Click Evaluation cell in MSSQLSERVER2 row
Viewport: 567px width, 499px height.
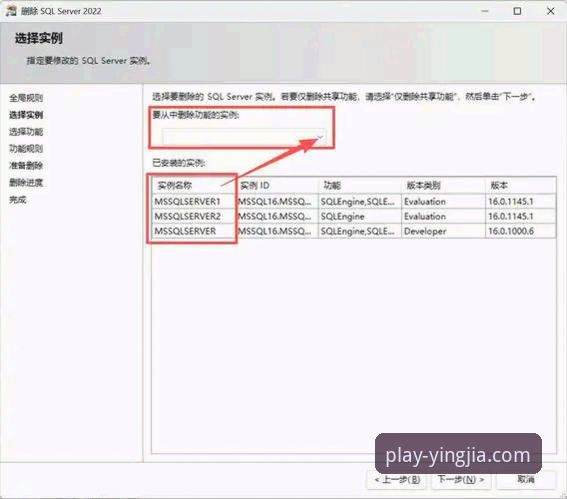tap(443, 216)
